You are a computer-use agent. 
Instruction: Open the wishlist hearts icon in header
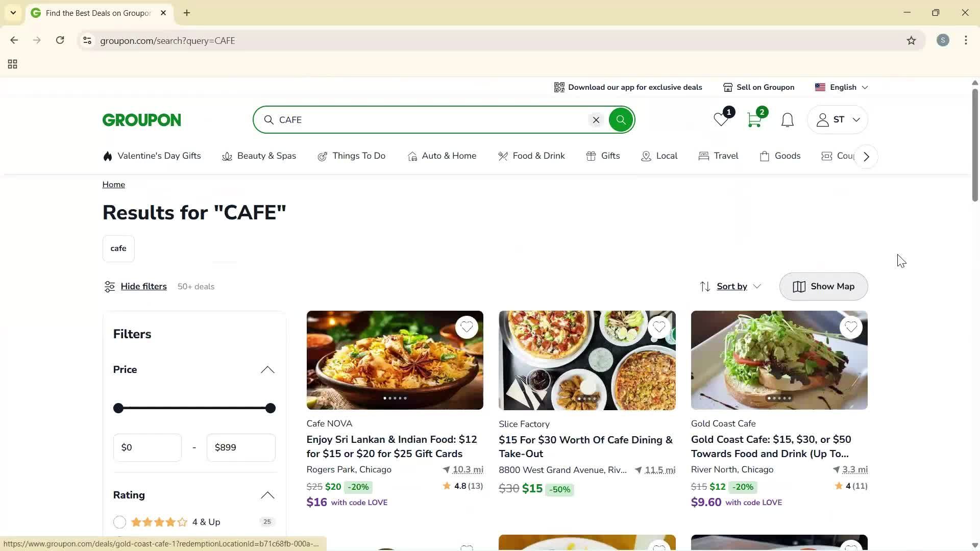(x=721, y=119)
